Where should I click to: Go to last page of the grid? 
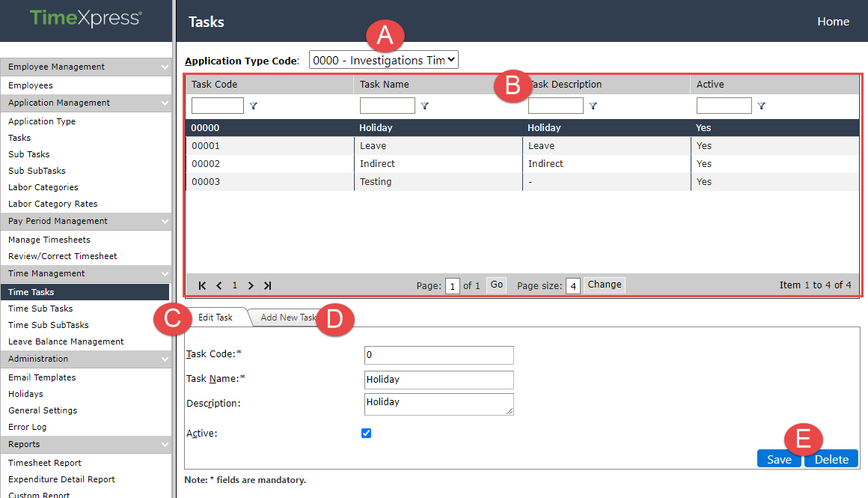[x=267, y=285]
